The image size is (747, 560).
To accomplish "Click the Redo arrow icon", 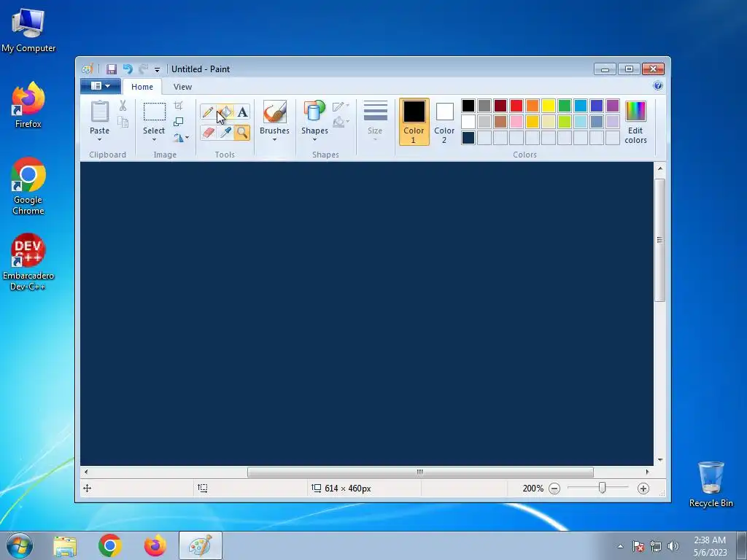I will pyautogui.click(x=144, y=69).
